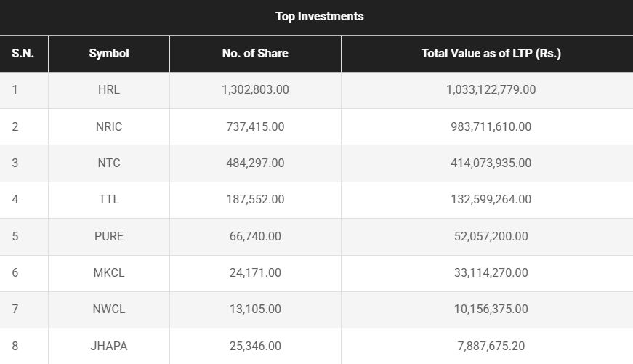Viewport: 633px width, 364px height.
Task: Choose the MKCL symbol cell
Action: 109,272
